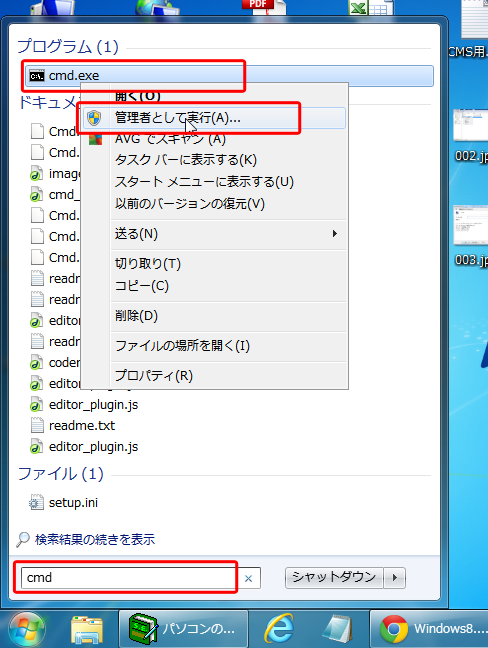Launch Internet Explorer taskbar icon
This screenshot has height=648, width=488.
pos(279,629)
